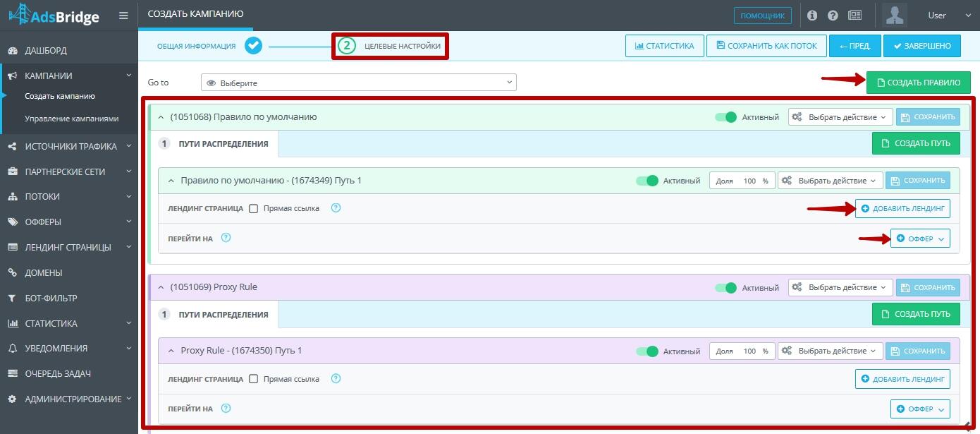
Task: Click the Уведомления bell icon
Action: [x=12, y=348]
